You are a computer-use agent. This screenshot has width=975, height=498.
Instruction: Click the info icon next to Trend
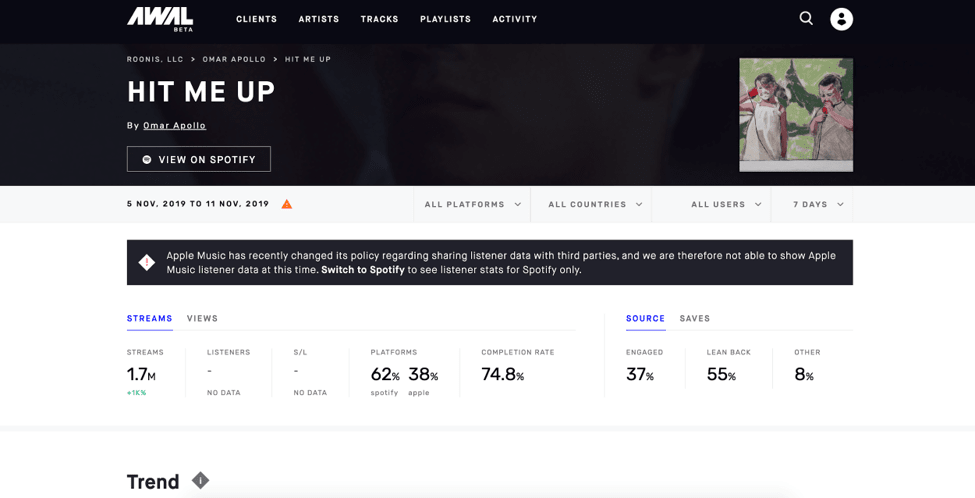(200, 480)
